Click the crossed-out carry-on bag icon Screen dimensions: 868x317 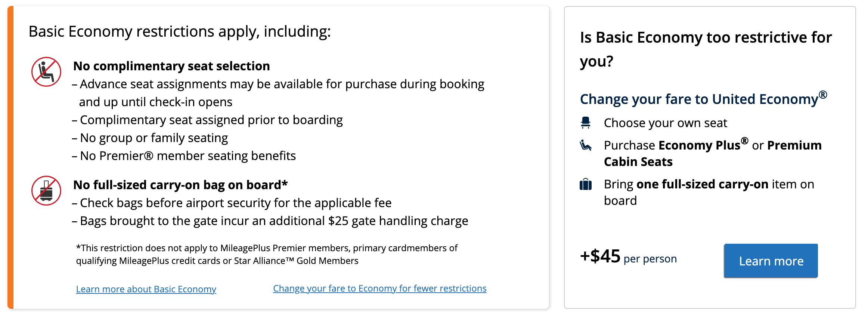(x=46, y=191)
